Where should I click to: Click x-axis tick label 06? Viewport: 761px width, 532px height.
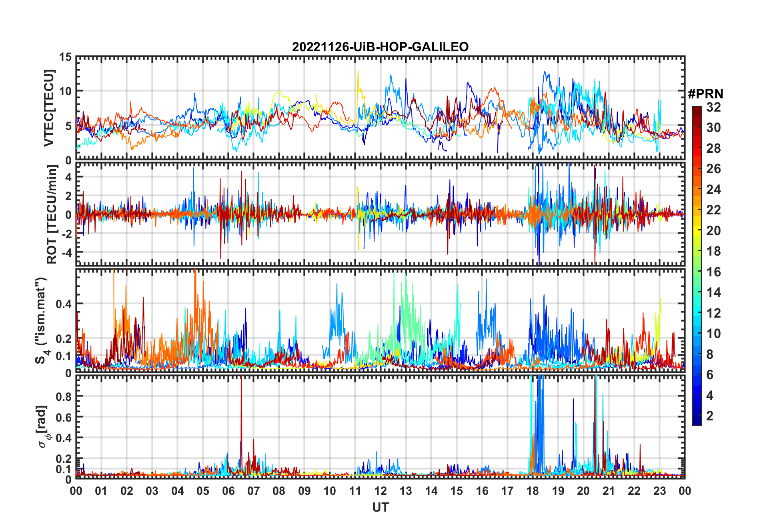coord(228,491)
